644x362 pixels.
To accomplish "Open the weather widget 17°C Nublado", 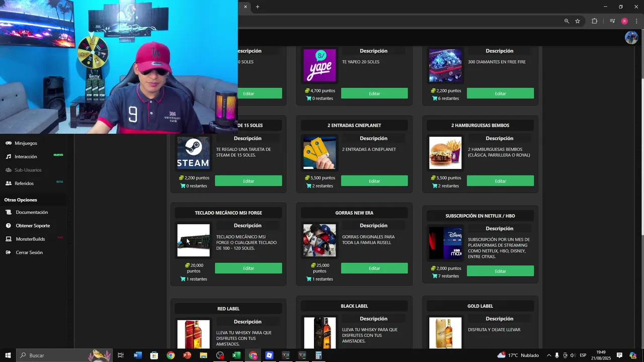I will (x=518, y=355).
